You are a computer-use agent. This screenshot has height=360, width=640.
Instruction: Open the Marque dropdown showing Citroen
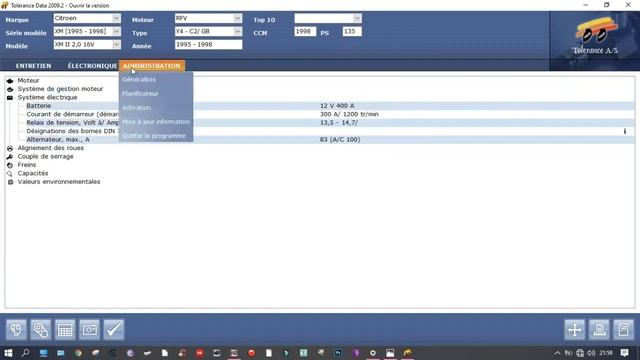[x=116, y=18]
